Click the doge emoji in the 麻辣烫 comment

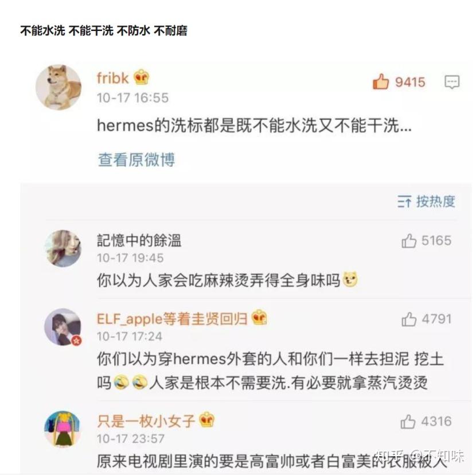(x=350, y=280)
